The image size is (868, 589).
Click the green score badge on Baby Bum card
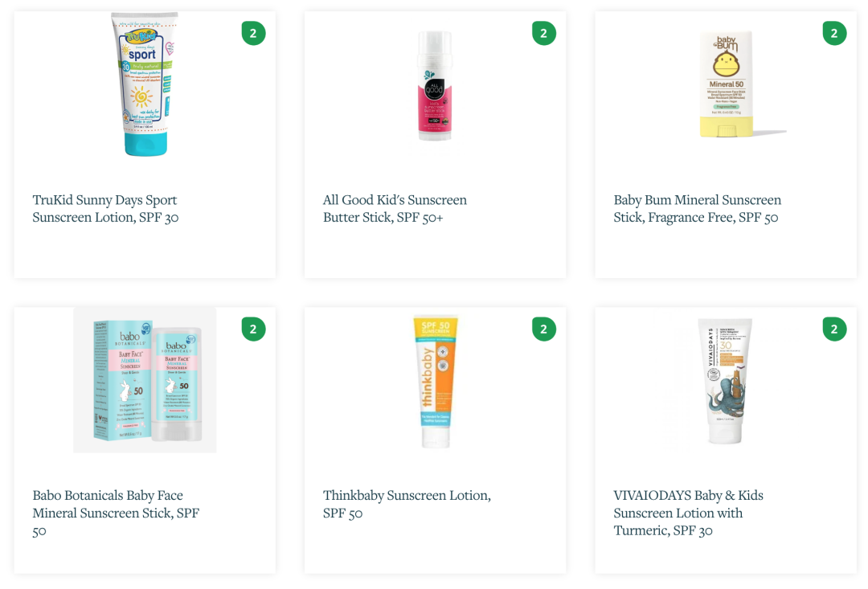point(834,33)
